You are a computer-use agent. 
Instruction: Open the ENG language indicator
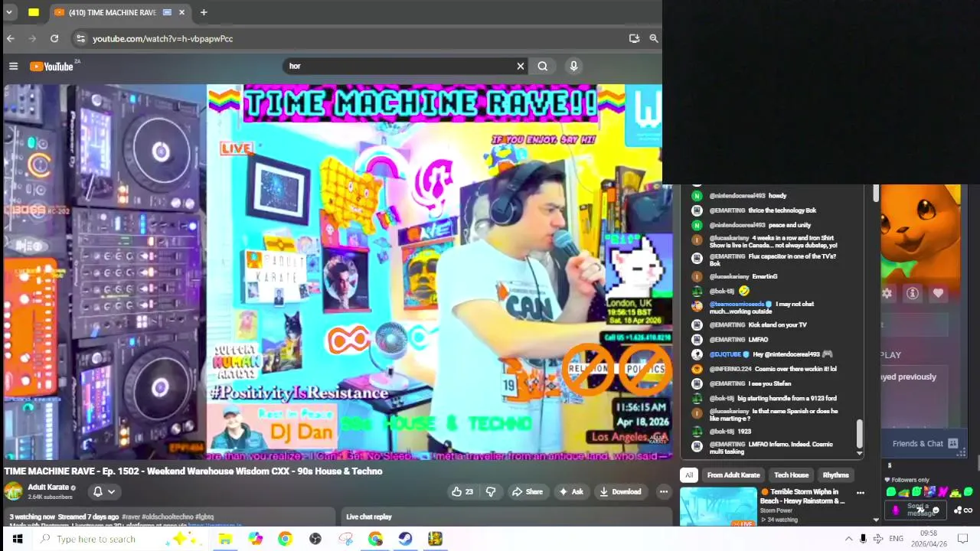pos(896,539)
